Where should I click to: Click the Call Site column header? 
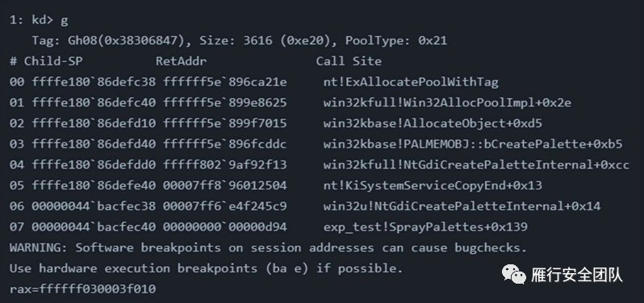point(349,61)
